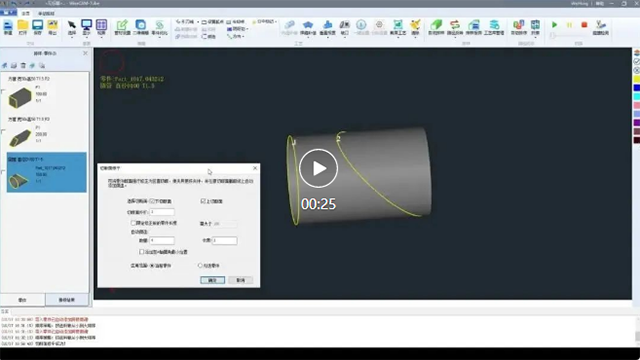Viewport: 640px width, 360px height.
Task: Click the purple grid view toolbar icon
Action: click(101, 25)
